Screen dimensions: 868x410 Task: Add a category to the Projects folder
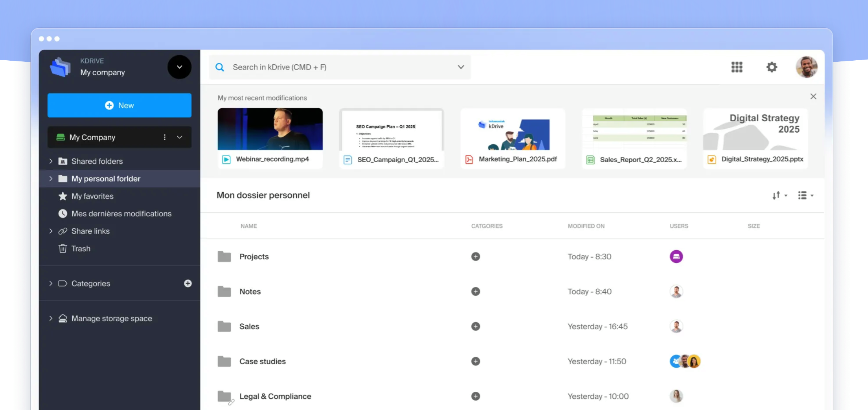pos(475,257)
